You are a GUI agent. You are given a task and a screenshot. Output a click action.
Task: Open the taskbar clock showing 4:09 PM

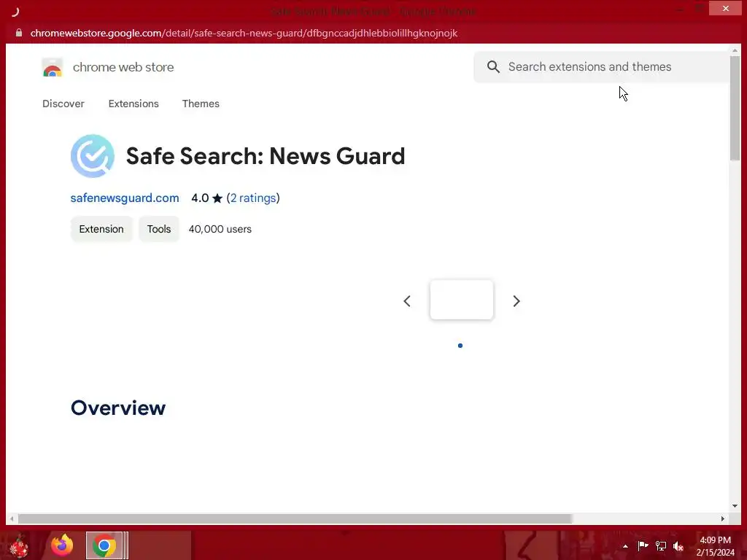[x=715, y=546]
